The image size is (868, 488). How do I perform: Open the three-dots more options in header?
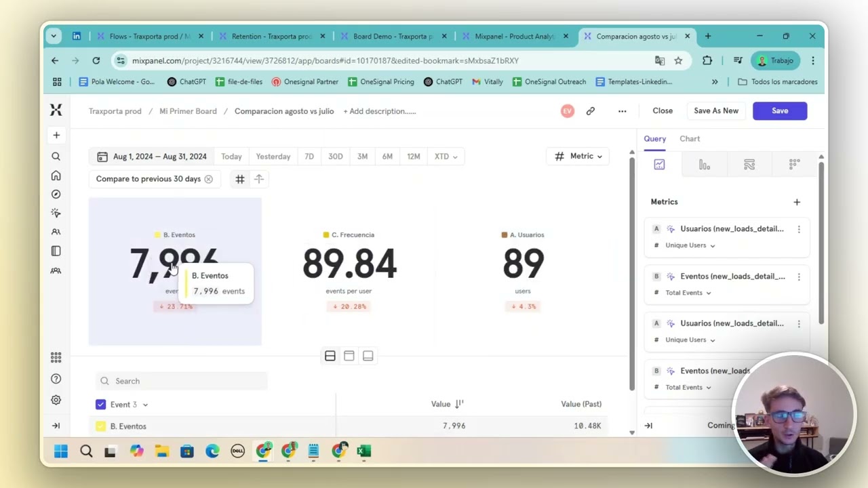(622, 111)
